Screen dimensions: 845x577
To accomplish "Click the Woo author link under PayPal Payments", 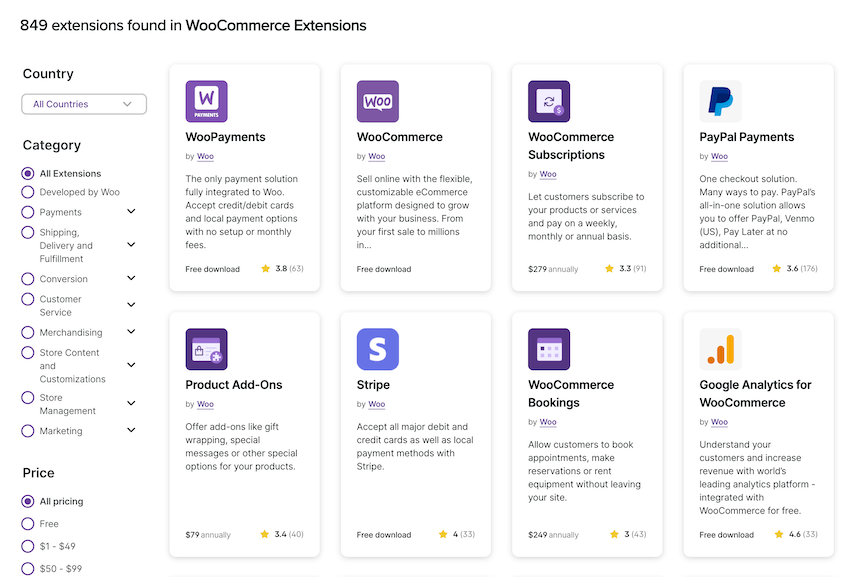I will pyautogui.click(x=719, y=156).
